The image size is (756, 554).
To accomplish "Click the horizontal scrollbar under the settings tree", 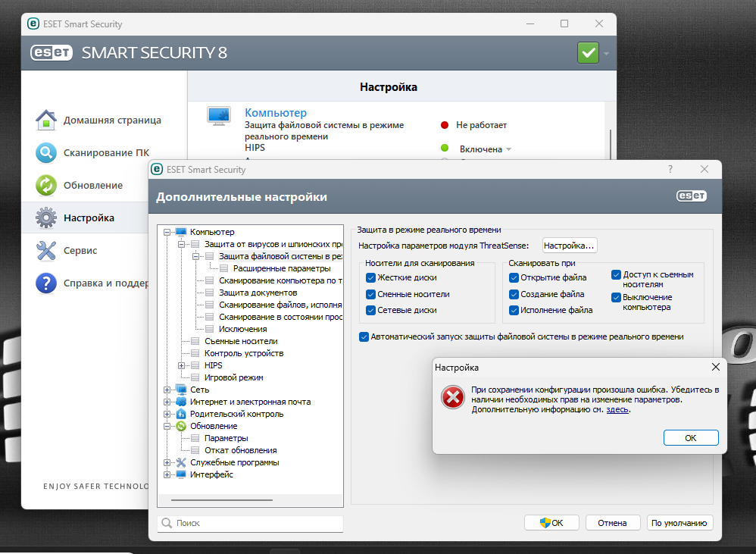I will tap(216, 500).
